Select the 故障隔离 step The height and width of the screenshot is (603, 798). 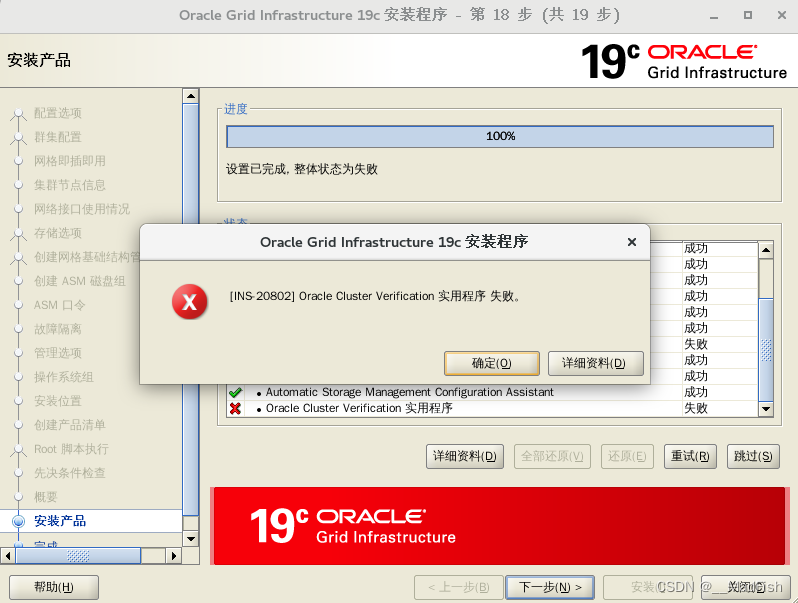tap(58, 329)
